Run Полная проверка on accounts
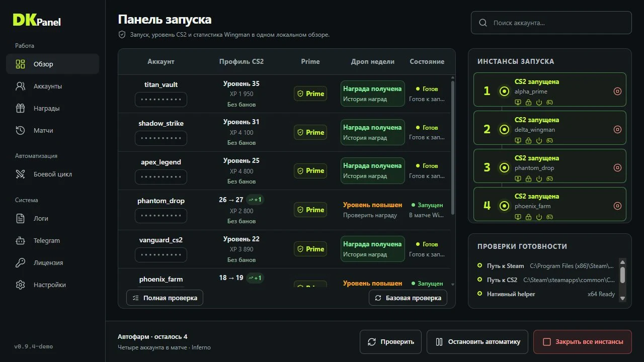Screen dimensions: 644x362 click(x=165, y=298)
